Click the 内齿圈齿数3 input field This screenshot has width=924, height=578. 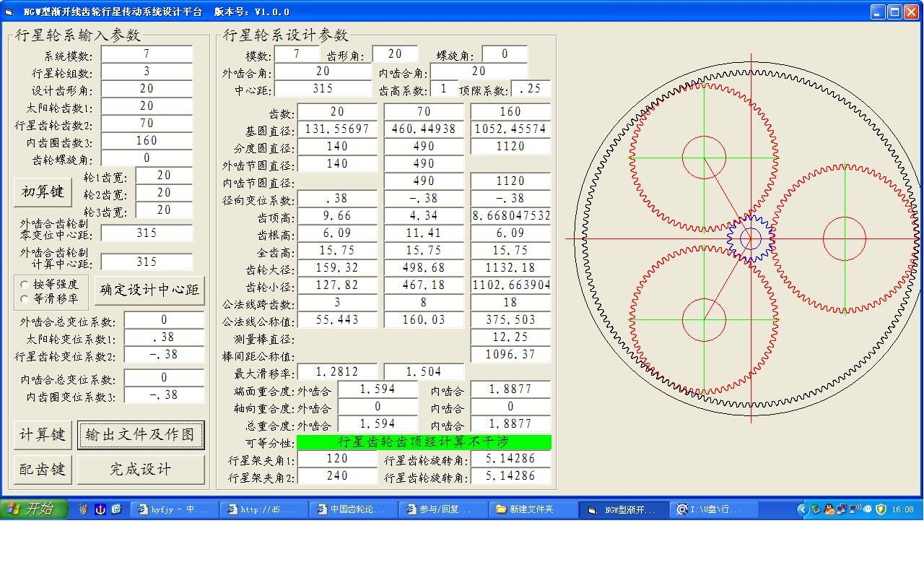tap(147, 141)
